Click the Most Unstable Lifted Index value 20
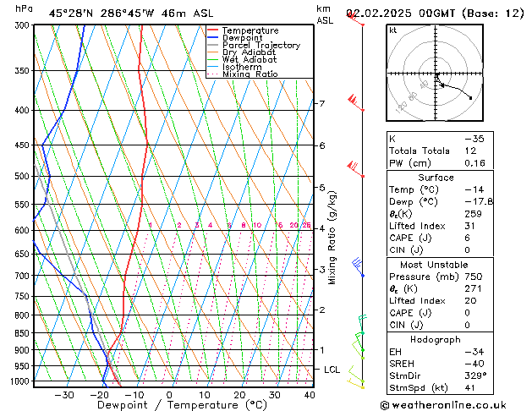The height and width of the screenshot is (411, 532). click(x=471, y=301)
